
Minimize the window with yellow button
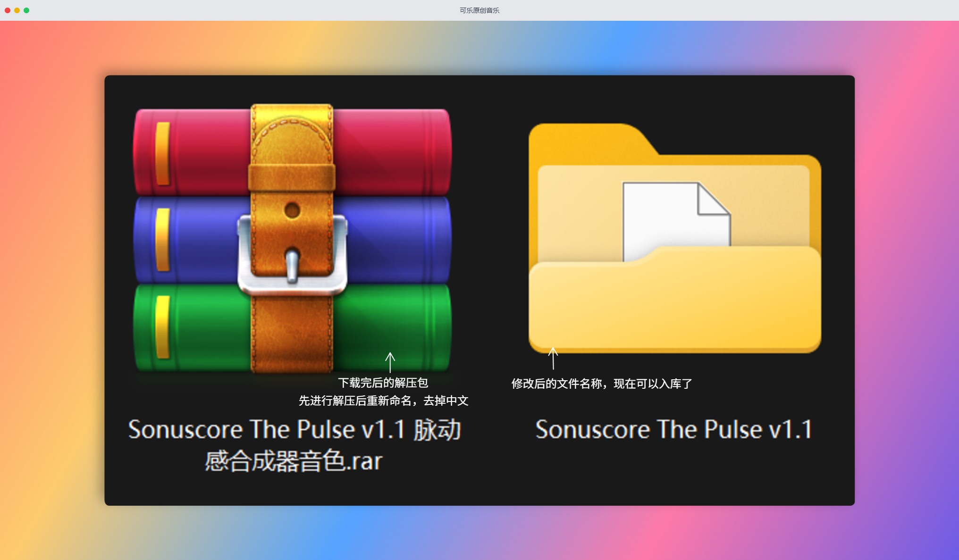pos(17,10)
